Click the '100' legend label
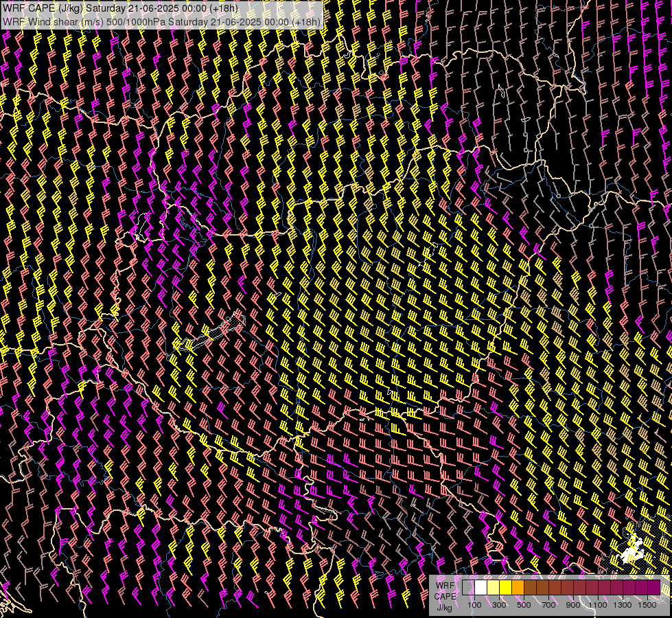 pos(474,605)
